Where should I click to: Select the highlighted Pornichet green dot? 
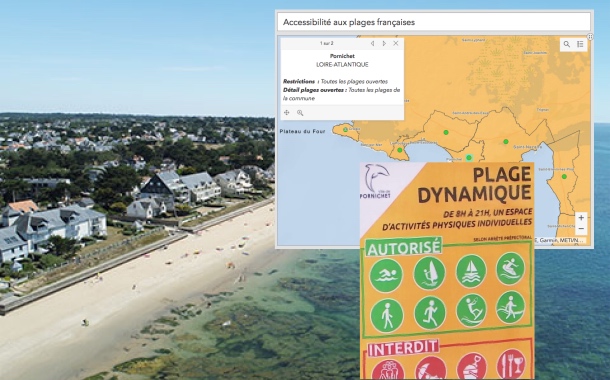[469, 158]
